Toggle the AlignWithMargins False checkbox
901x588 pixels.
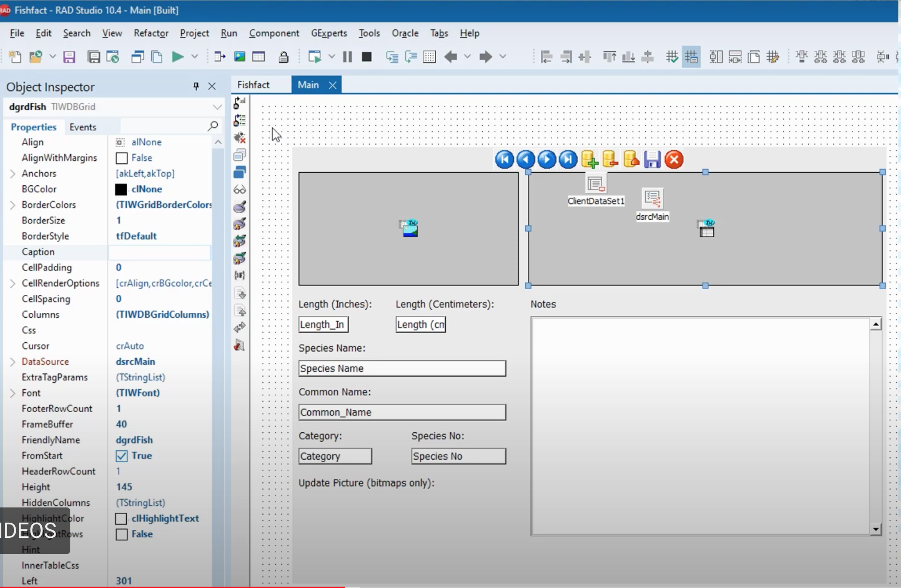click(121, 158)
